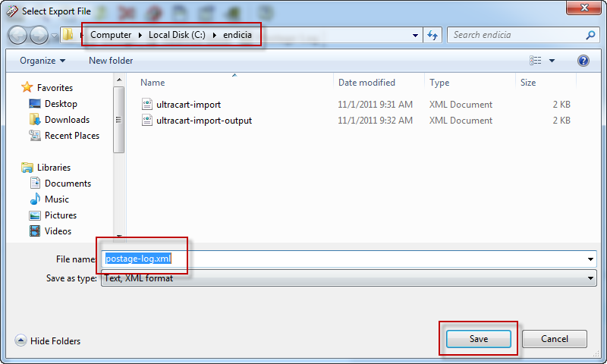Expand arrow after Computer in address path
The height and width of the screenshot is (364, 607).
point(140,35)
